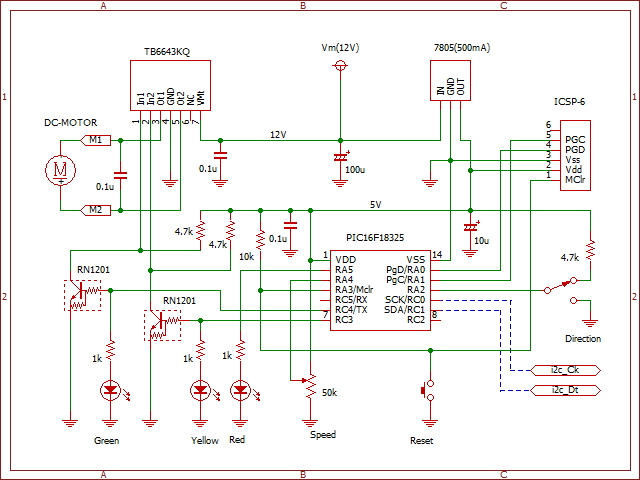This screenshot has height=480, width=640.
Task: Click the TB6643KQ part name text
Action: pyautogui.click(x=167, y=52)
